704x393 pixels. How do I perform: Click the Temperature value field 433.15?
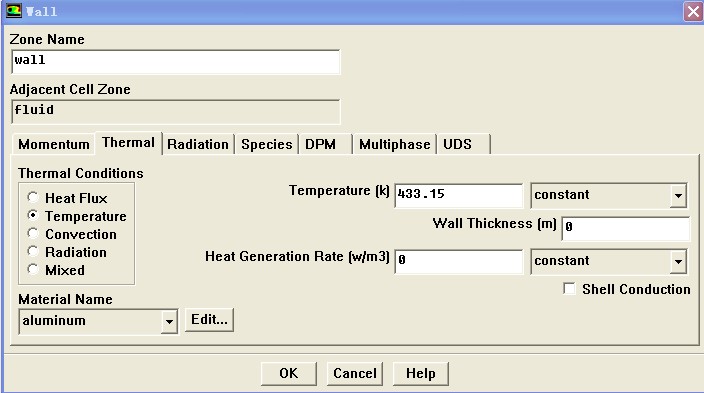[459, 195]
